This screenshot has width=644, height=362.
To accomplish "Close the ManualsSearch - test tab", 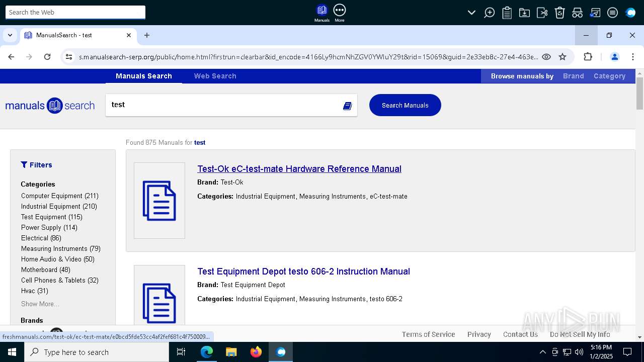I will click(128, 35).
